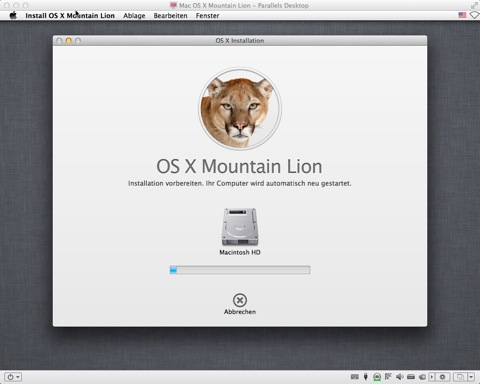480x384 pixels.
Task: Click the 'Installation vorbereiten' status text
Action: (240, 183)
